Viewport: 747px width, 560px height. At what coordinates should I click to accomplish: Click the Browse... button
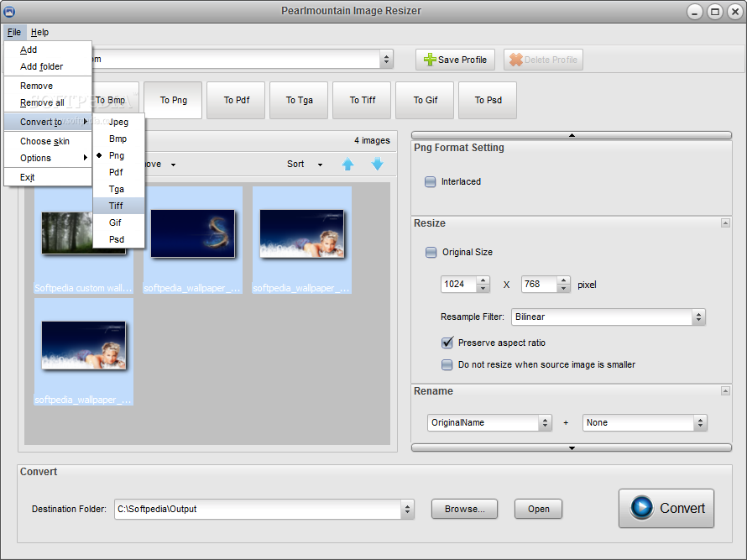[464, 509]
